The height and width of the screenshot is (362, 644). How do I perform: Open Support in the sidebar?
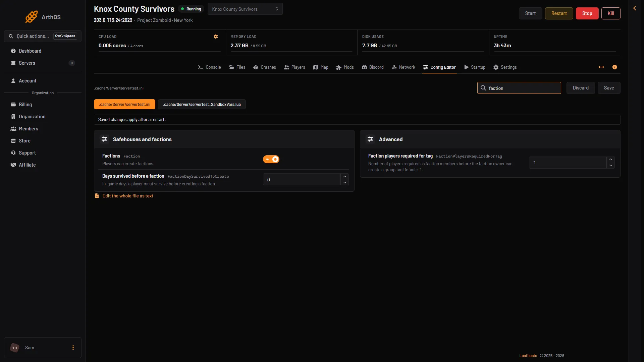pos(43,153)
